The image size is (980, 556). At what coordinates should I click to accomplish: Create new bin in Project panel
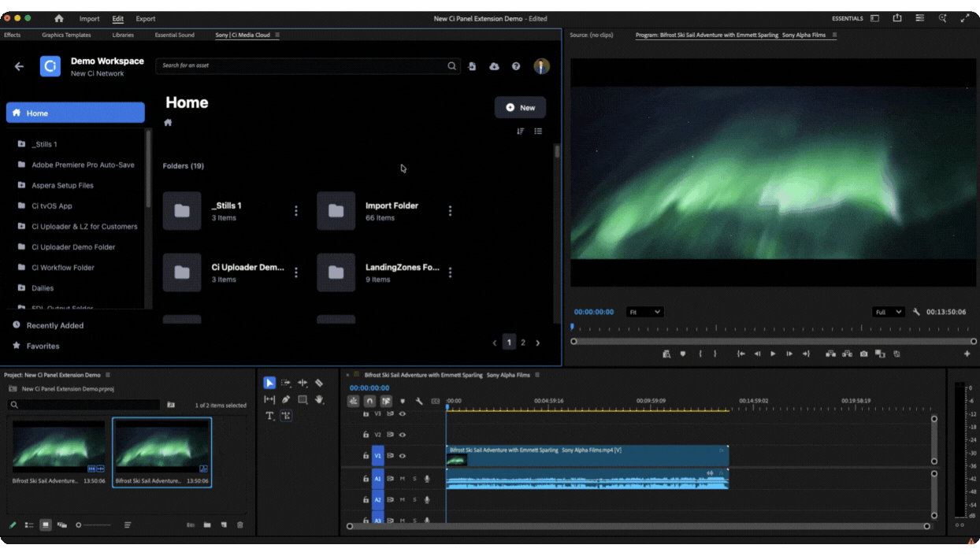207,525
